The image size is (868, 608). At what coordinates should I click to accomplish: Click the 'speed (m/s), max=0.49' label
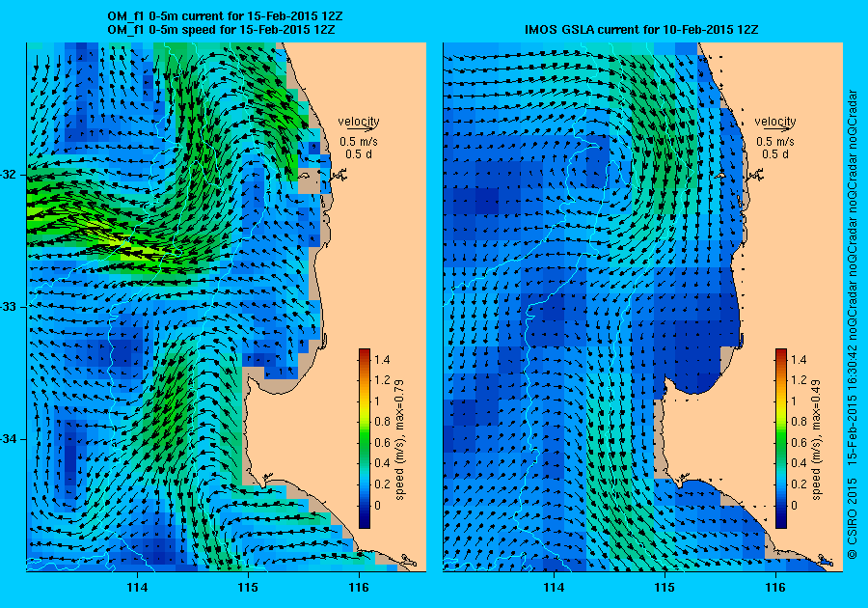pos(817,440)
